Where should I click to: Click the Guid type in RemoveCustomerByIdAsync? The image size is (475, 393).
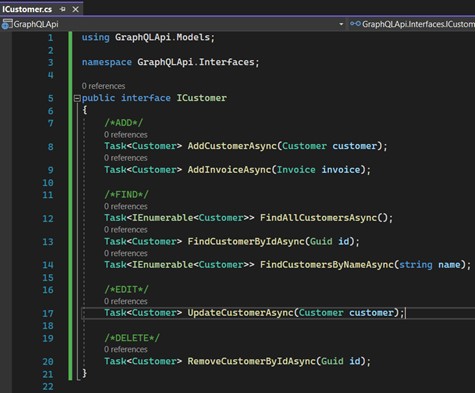(x=332, y=361)
